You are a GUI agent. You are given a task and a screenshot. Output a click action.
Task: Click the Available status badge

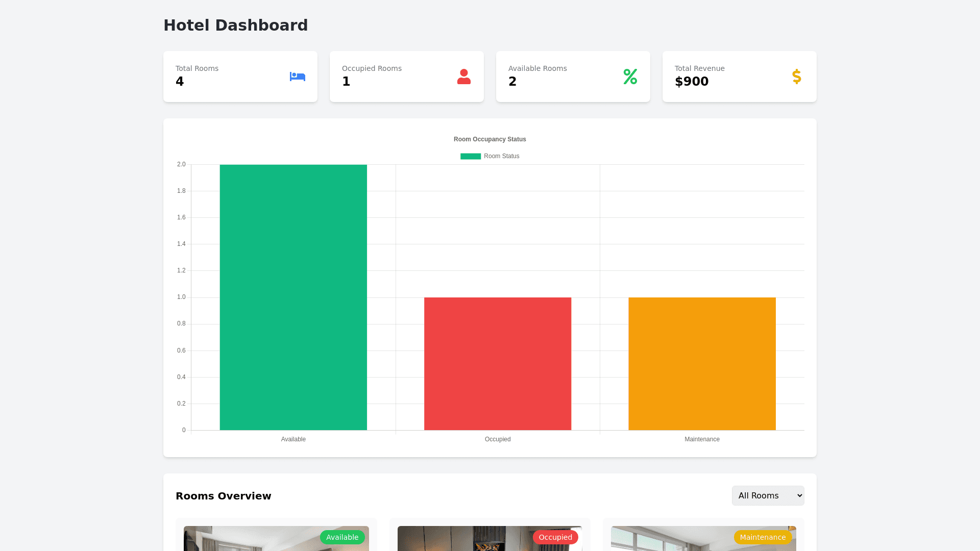pyautogui.click(x=342, y=537)
